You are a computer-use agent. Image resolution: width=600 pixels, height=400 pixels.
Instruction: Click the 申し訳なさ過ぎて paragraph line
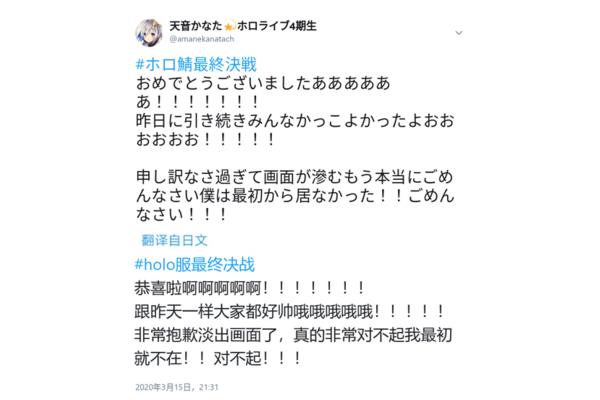click(295, 177)
